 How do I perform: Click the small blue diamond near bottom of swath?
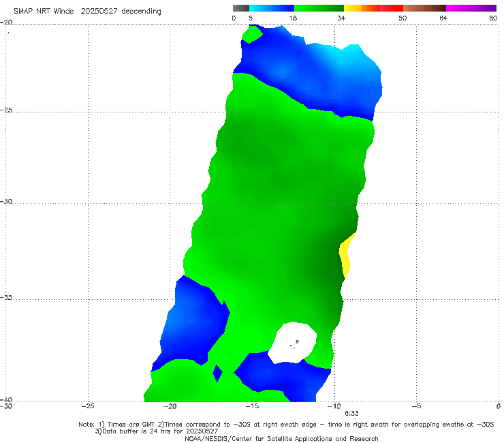218,373
